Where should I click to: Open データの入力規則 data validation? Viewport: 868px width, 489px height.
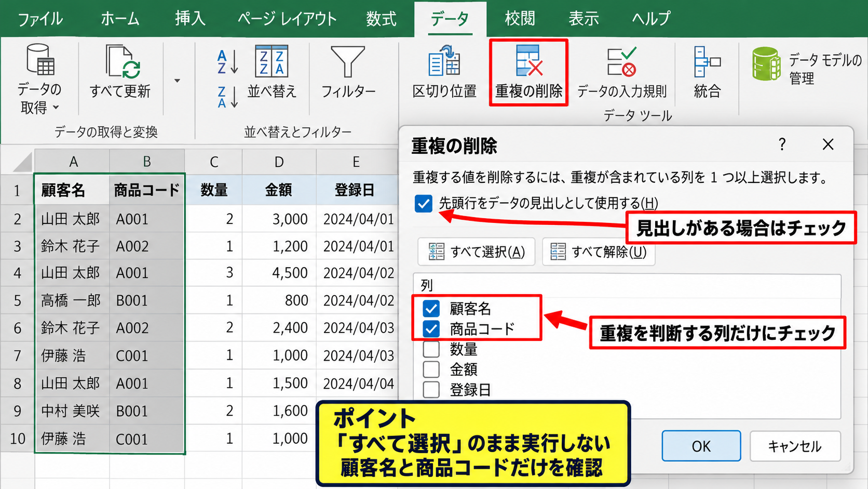[x=622, y=72]
